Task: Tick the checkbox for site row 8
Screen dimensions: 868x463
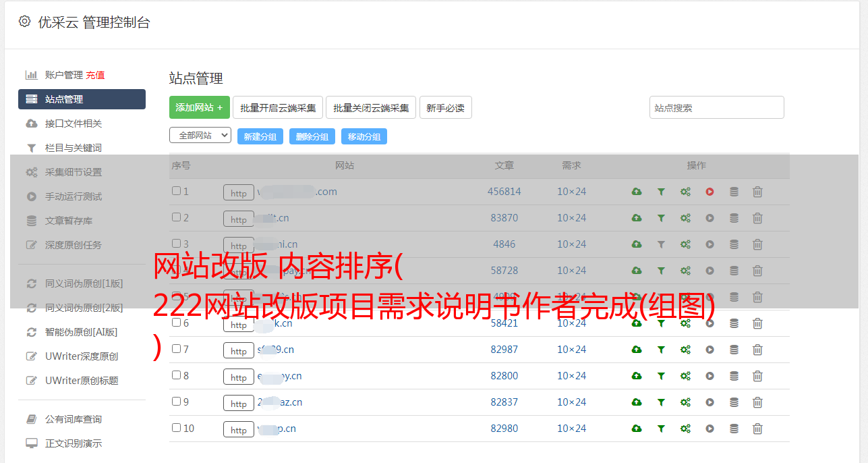Action: [176, 375]
